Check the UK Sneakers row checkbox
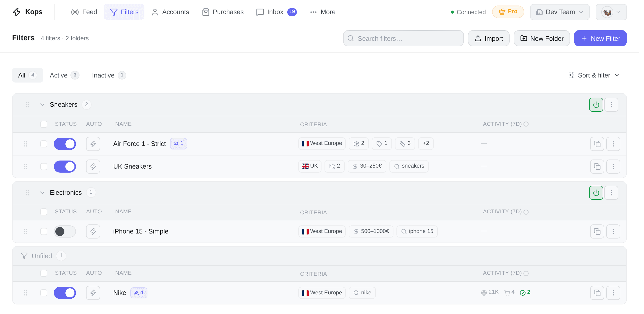644x314 pixels. point(44,167)
